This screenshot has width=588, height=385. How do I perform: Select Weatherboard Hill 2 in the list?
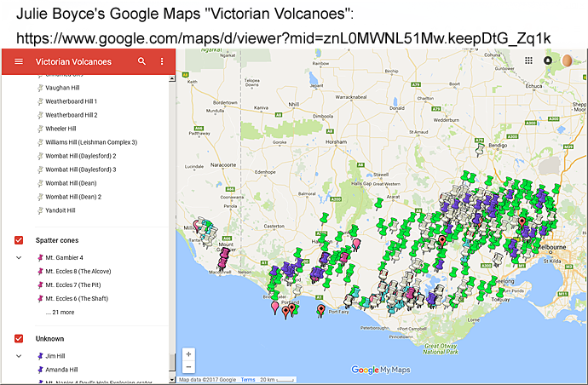tap(72, 115)
